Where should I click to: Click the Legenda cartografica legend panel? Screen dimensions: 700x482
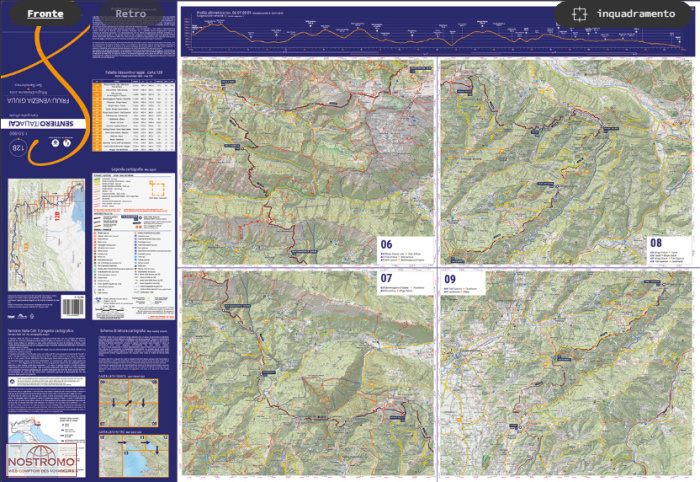coord(133,246)
